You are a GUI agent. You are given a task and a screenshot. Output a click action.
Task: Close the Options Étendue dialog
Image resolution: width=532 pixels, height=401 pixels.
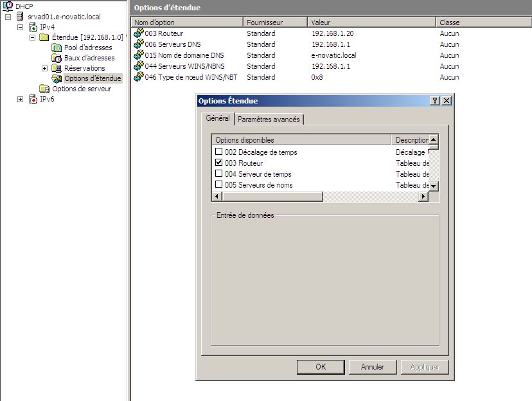tap(447, 101)
